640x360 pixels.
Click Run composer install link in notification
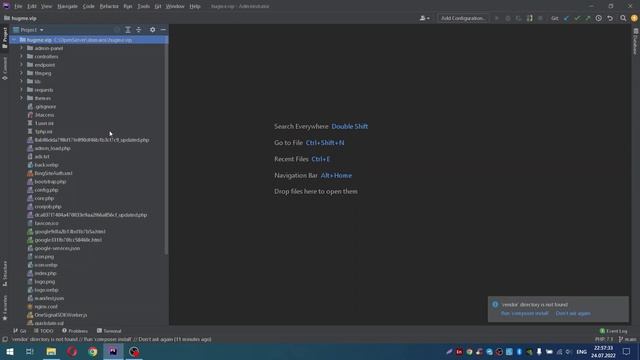tap(524, 313)
